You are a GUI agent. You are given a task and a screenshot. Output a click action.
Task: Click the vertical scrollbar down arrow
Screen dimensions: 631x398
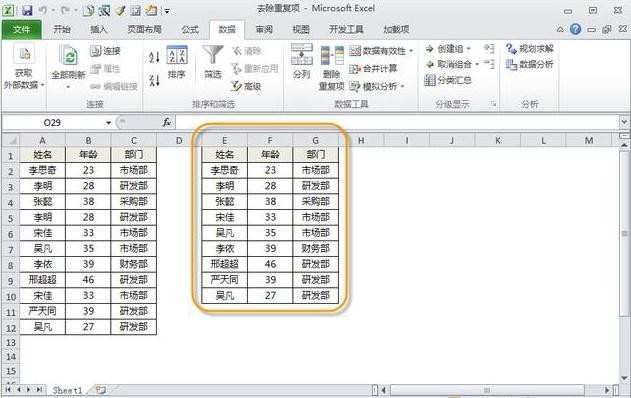point(624,378)
